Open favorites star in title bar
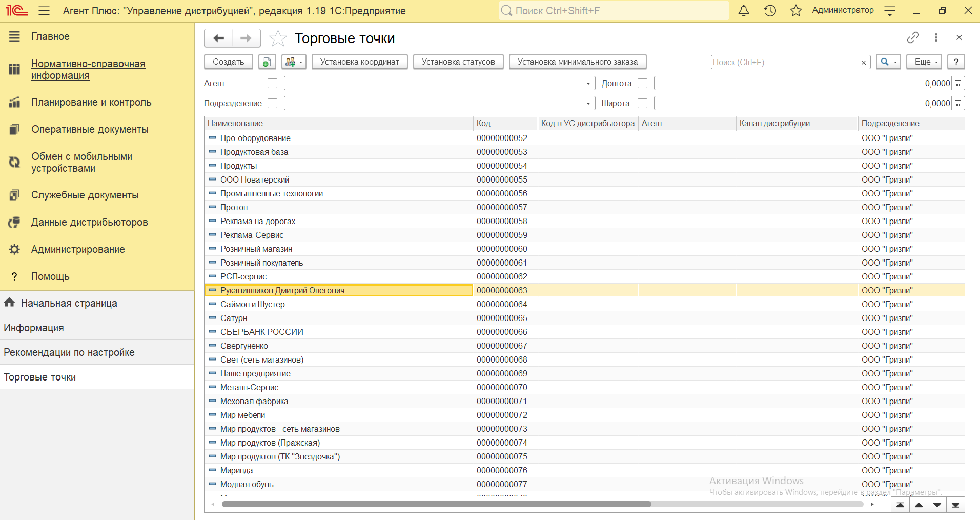 point(795,11)
